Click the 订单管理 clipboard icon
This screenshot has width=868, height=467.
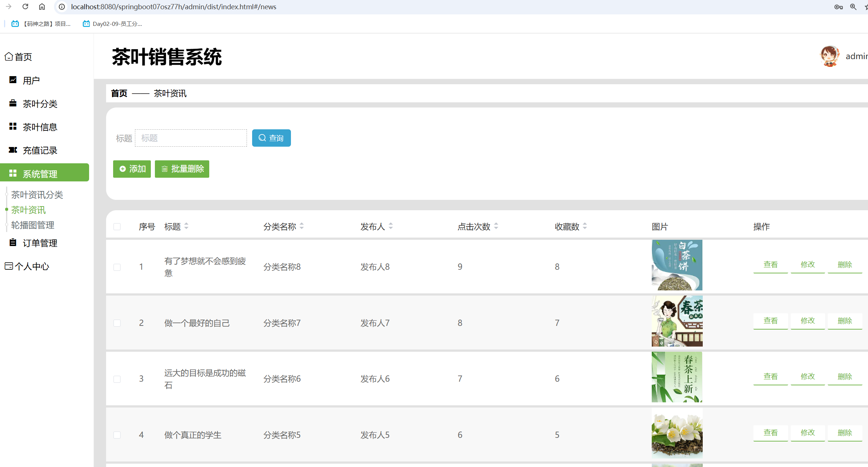click(x=13, y=242)
